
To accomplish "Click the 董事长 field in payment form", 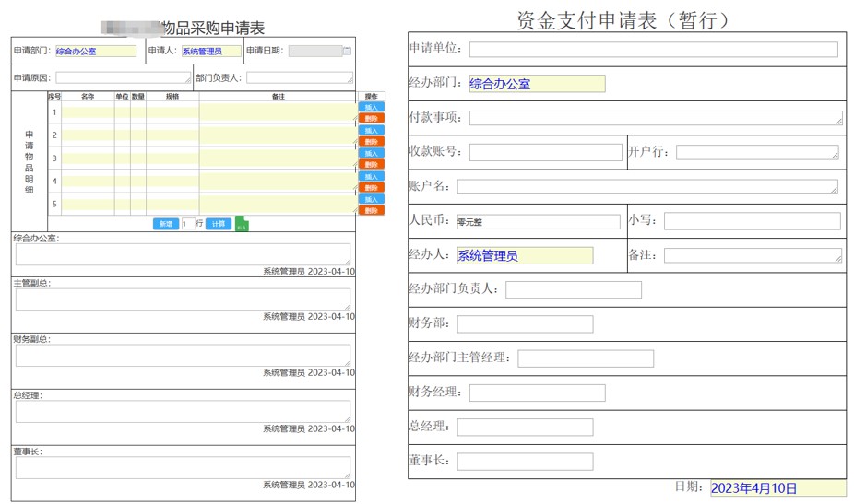I will (x=525, y=462).
